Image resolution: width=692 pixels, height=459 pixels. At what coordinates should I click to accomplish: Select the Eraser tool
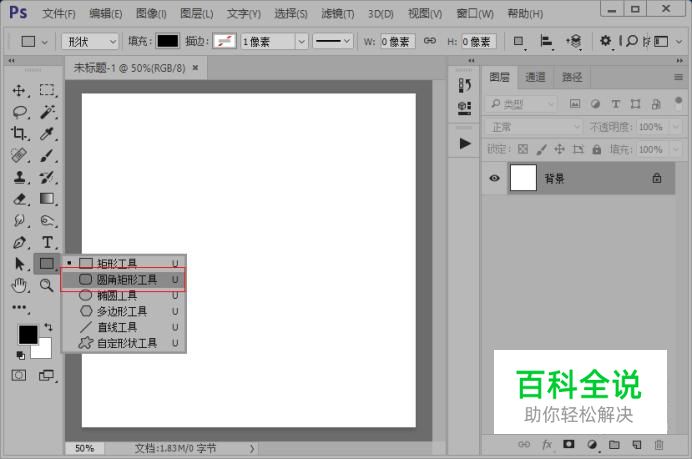coord(19,199)
